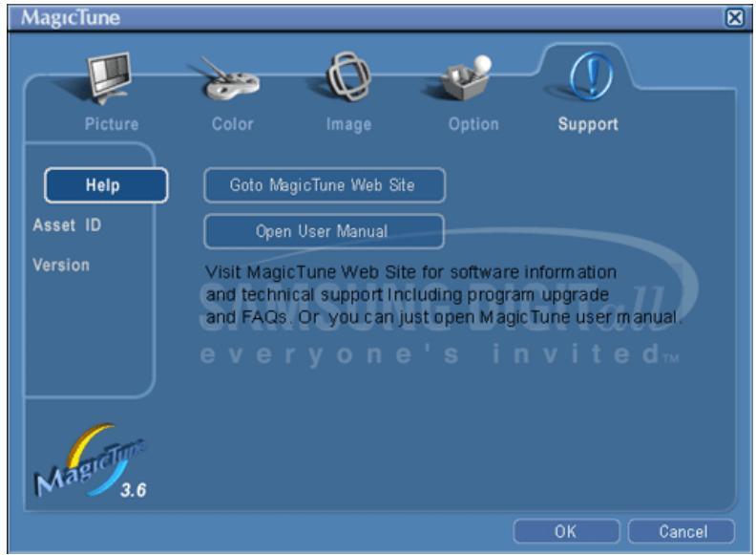Image resolution: width=756 pixels, height=555 pixels.
Task: Close the MagicTune window
Action: [x=735, y=18]
